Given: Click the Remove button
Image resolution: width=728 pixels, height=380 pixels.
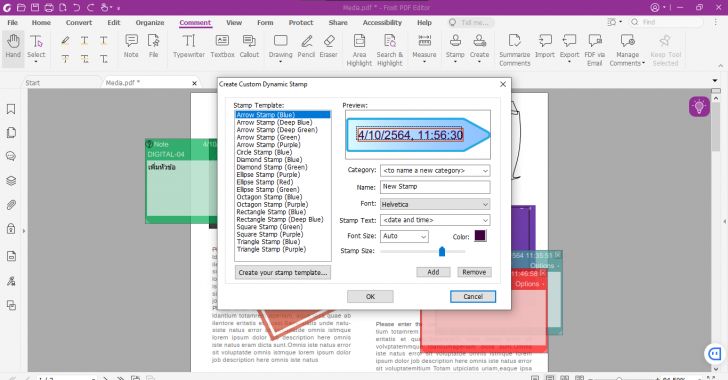Looking at the screenshot, I should (x=474, y=272).
